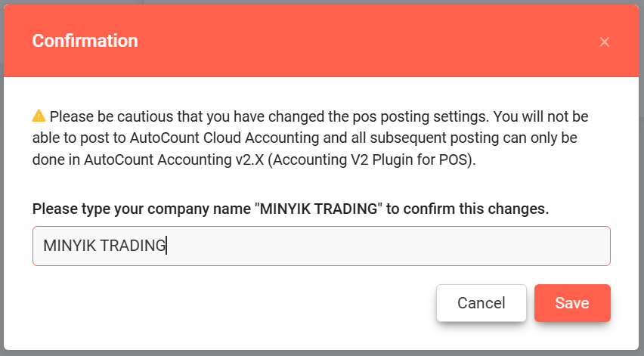This screenshot has height=356, width=644.
Task: Close the Confirmation dialog with the X icon
Action: [x=604, y=42]
